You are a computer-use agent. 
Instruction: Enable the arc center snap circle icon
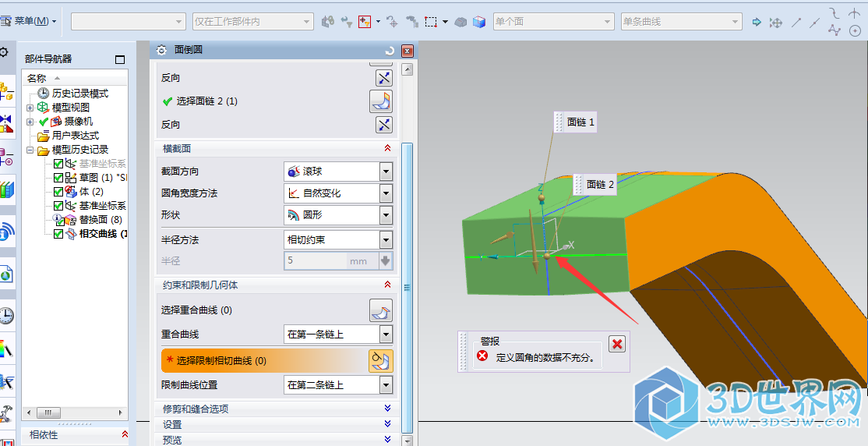[854, 31]
